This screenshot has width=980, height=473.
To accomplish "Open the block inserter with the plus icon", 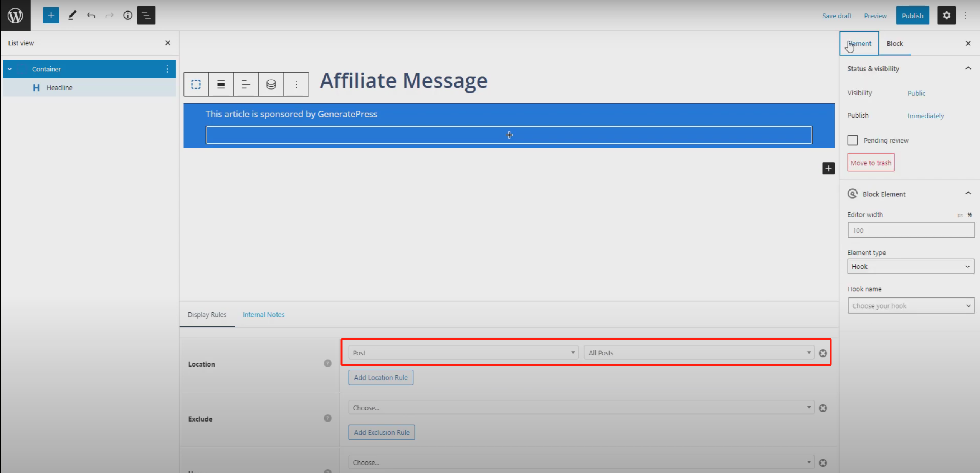I will [51, 15].
